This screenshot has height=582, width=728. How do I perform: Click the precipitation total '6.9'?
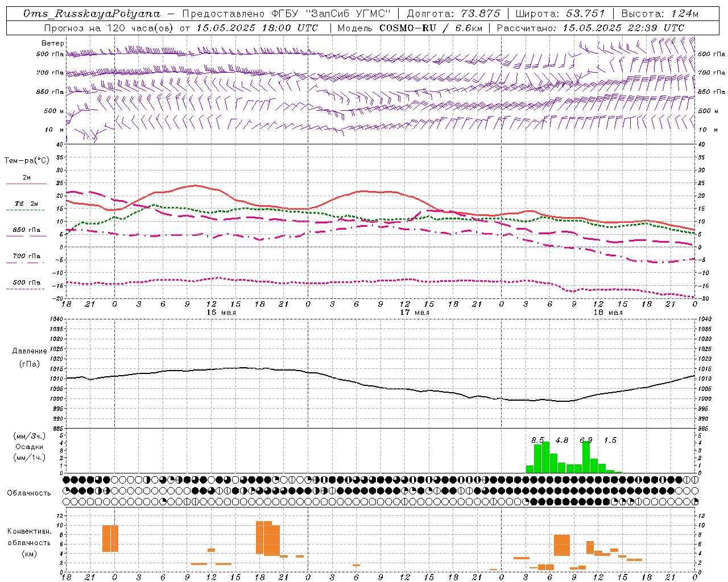tap(586, 440)
